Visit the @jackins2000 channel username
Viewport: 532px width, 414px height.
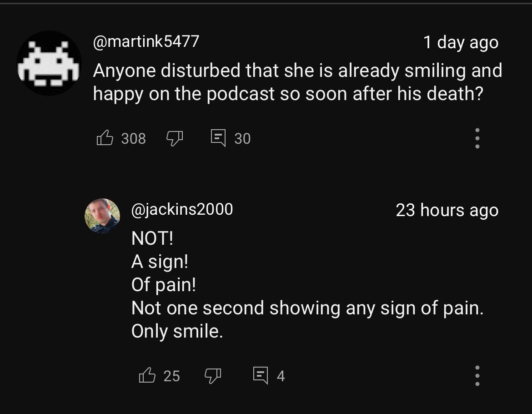(182, 209)
